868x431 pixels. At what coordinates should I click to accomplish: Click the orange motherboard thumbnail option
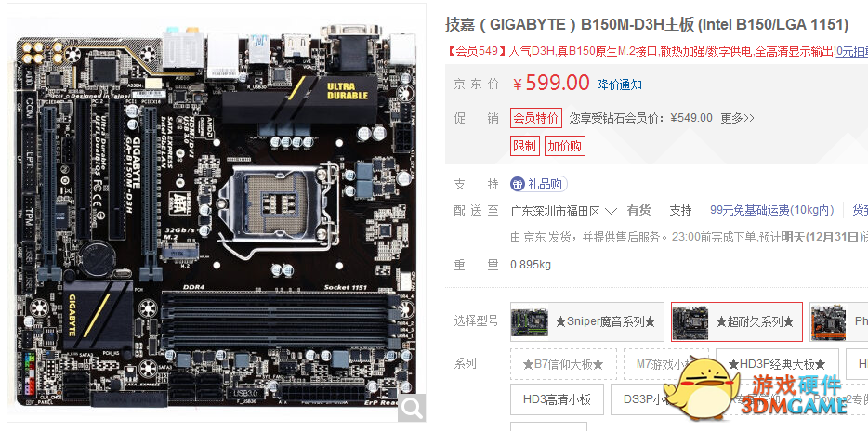tap(829, 321)
